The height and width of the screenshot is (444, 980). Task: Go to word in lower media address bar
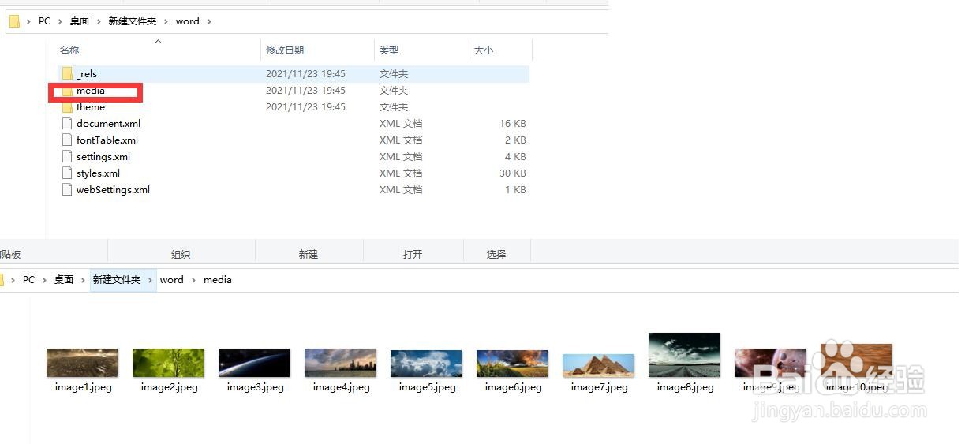coord(172,280)
